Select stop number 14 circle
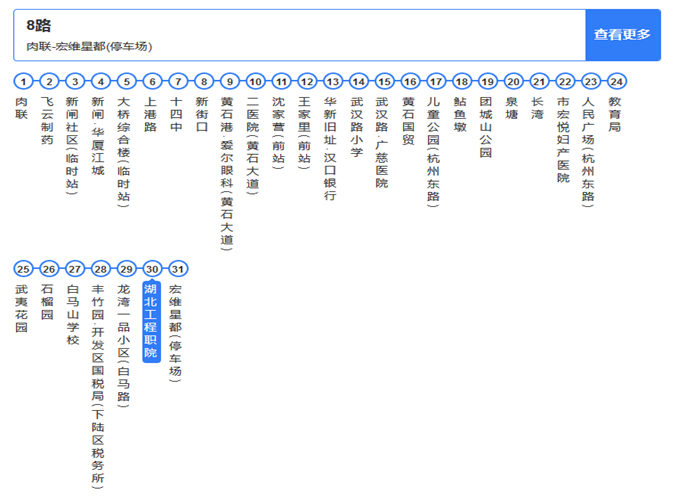 pyautogui.click(x=358, y=81)
